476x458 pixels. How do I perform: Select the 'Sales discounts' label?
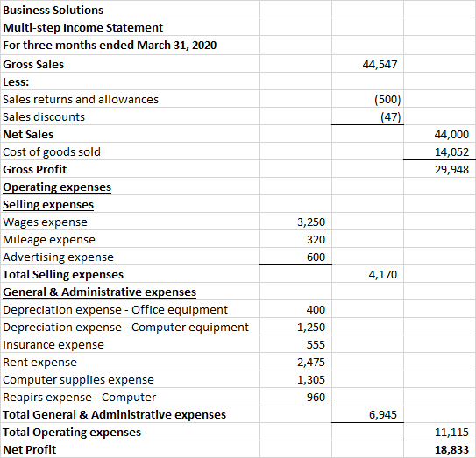tap(44, 117)
